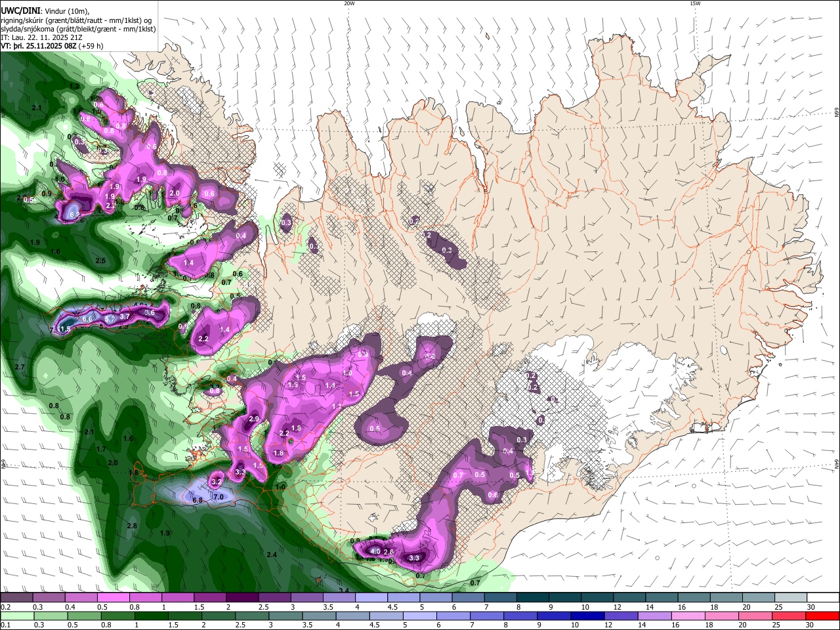Image resolution: width=840 pixels, height=630 pixels.
Task: Click the UWC/DINI title text
Action: (x=19, y=10)
